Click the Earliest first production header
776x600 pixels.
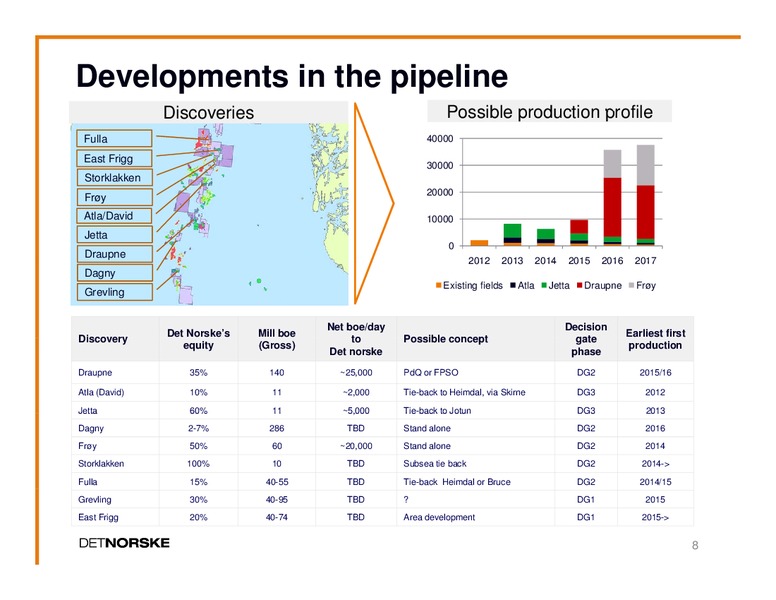click(x=655, y=339)
